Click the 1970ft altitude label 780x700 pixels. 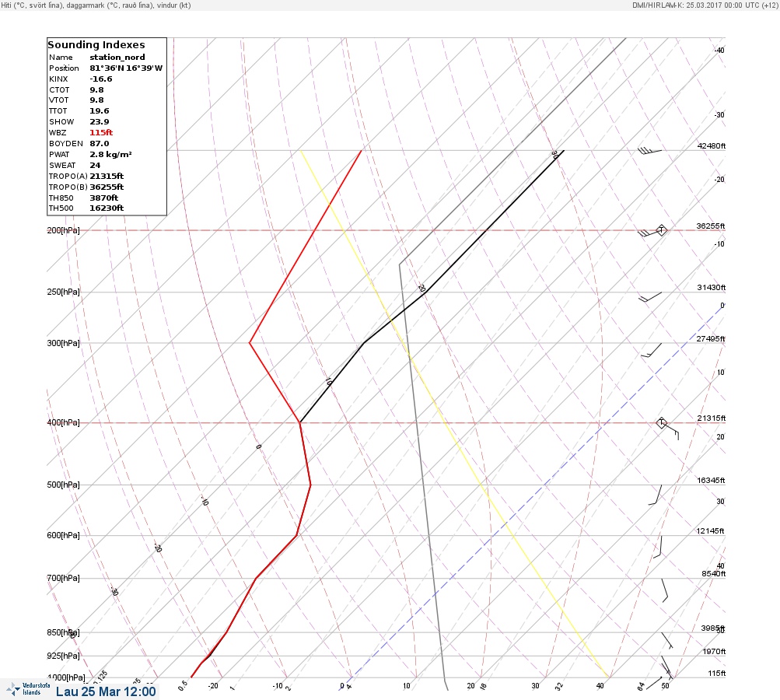(x=714, y=652)
